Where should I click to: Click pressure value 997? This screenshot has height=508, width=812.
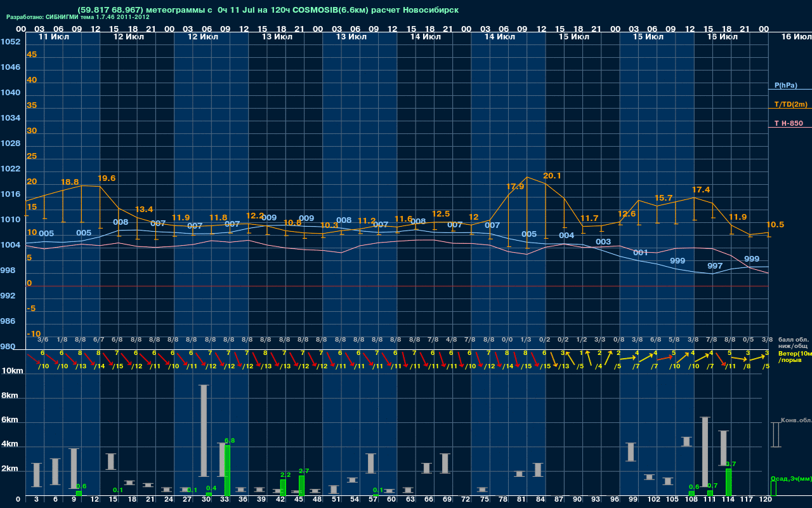715,266
